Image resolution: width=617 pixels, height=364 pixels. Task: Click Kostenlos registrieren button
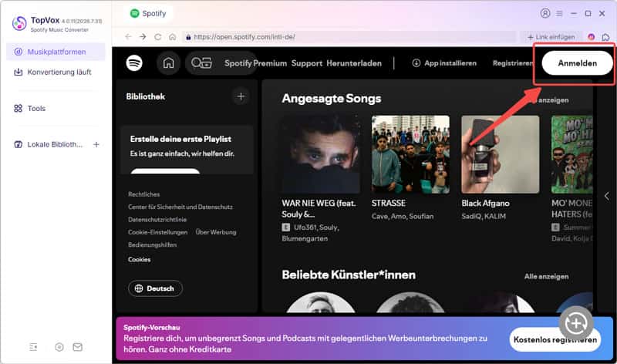555,339
